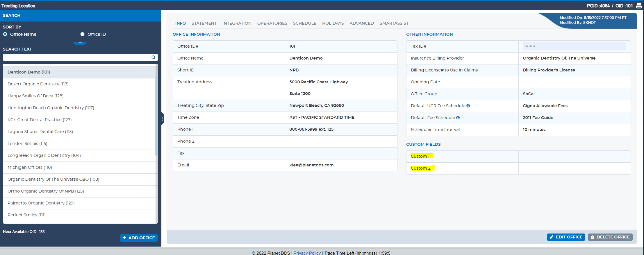Click the Next Available OID : 135 text
The height and width of the screenshot is (255, 644).
pyautogui.click(x=24, y=232)
